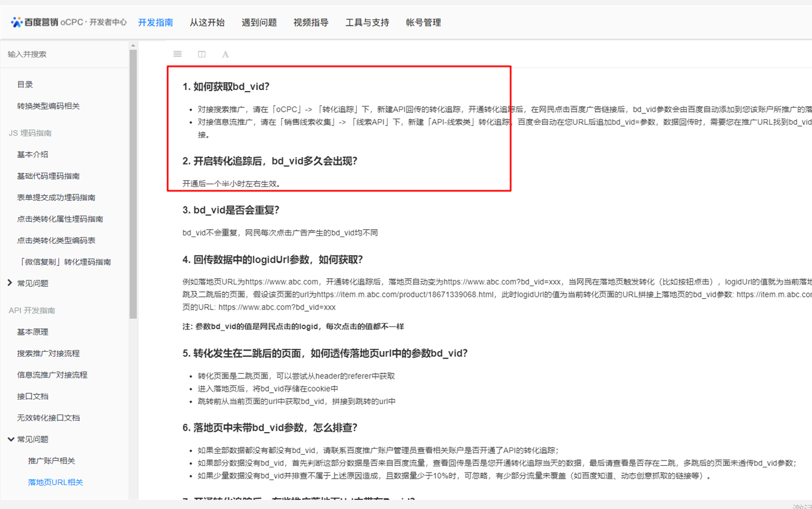Click the Baidu Marketing logo icon

pos(17,22)
